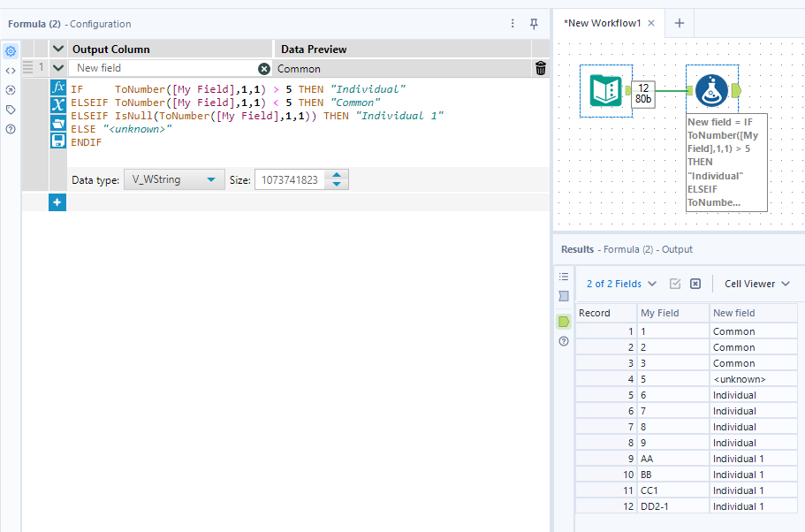This screenshot has height=532, width=805.
Task: Delete the New field expression with trash icon
Action: 541,68
